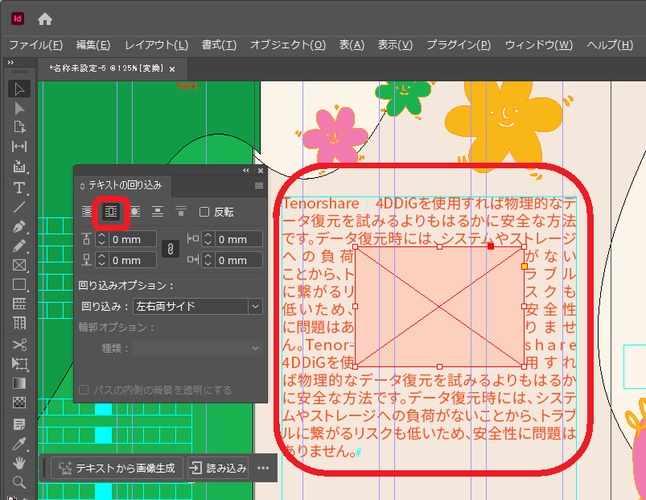Select the Gap tool

(19, 146)
